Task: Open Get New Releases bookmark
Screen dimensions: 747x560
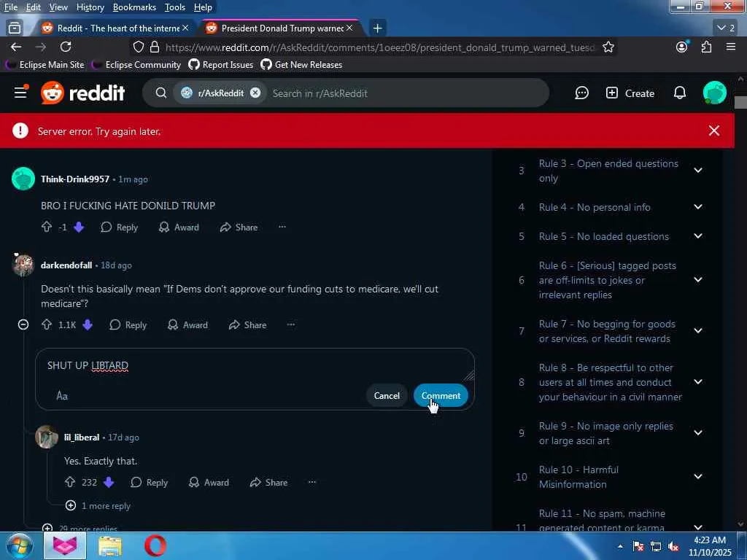Action: [x=301, y=64]
